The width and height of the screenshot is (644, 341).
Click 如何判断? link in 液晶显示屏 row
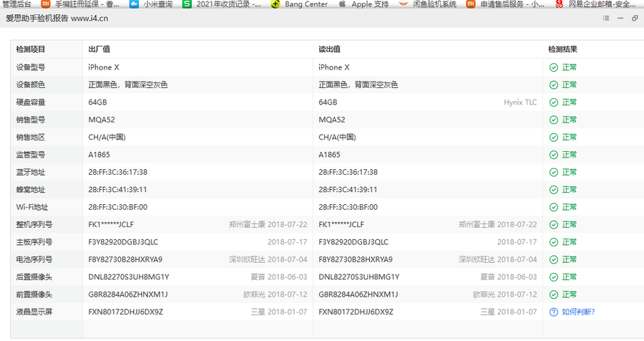578,312
